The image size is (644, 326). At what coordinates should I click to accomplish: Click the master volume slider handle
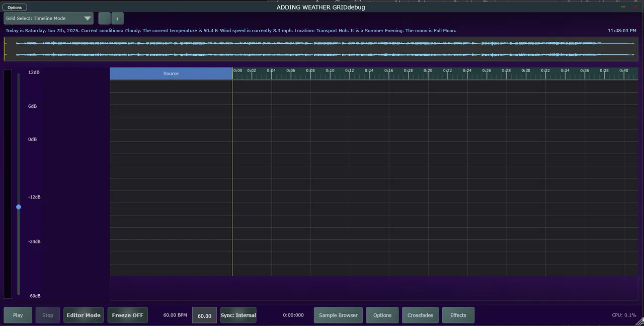click(19, 207)
